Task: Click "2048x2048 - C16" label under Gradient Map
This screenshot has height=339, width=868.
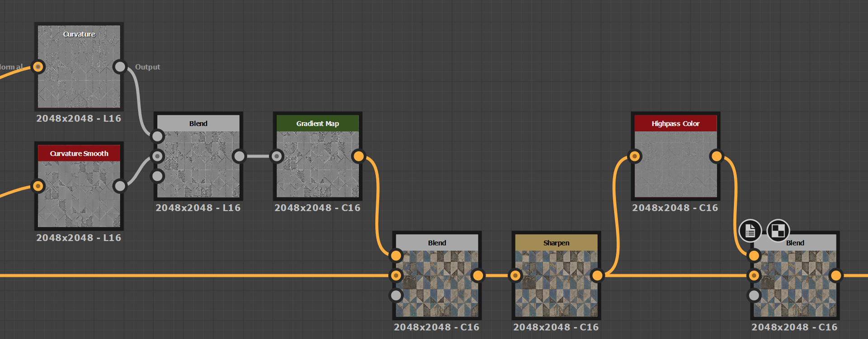Action: (x=317, y=208)
